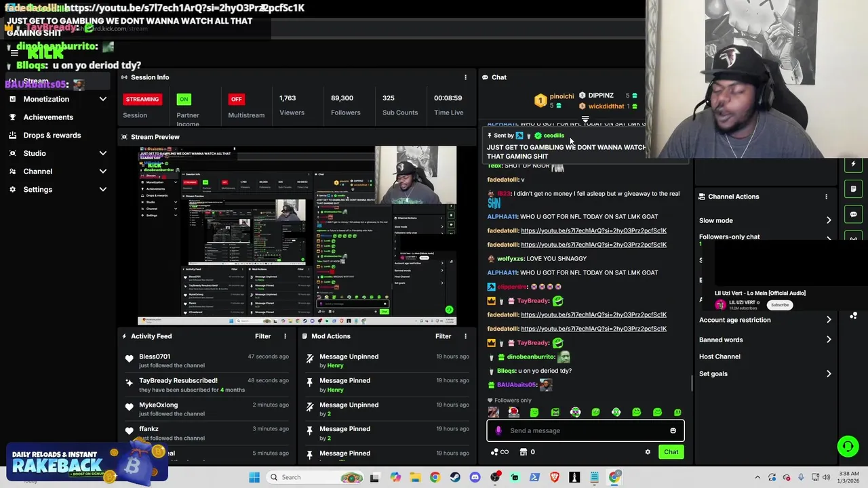Click Henry in the Message Unpinned entry
Image resolution: width=868 pixels, height=488 pixels.
pyautogui.click(x=335, y=365)
